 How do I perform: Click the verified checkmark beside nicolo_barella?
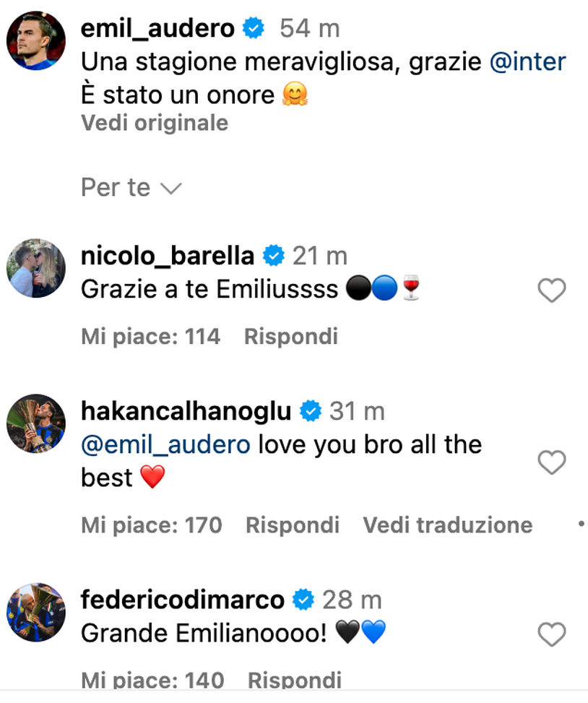pos(273,255)
